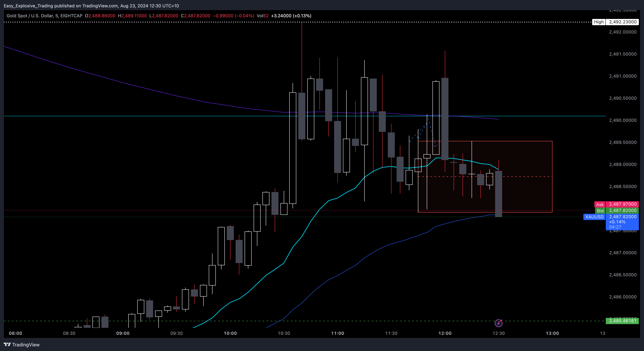Click the high value H2,489.11000

pos(132,16)
